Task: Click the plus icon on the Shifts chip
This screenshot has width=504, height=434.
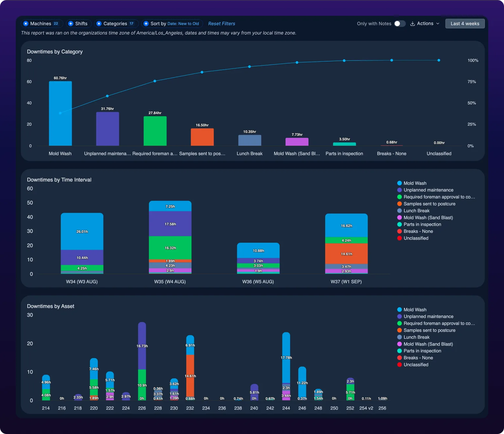Action: coord(71,24)
